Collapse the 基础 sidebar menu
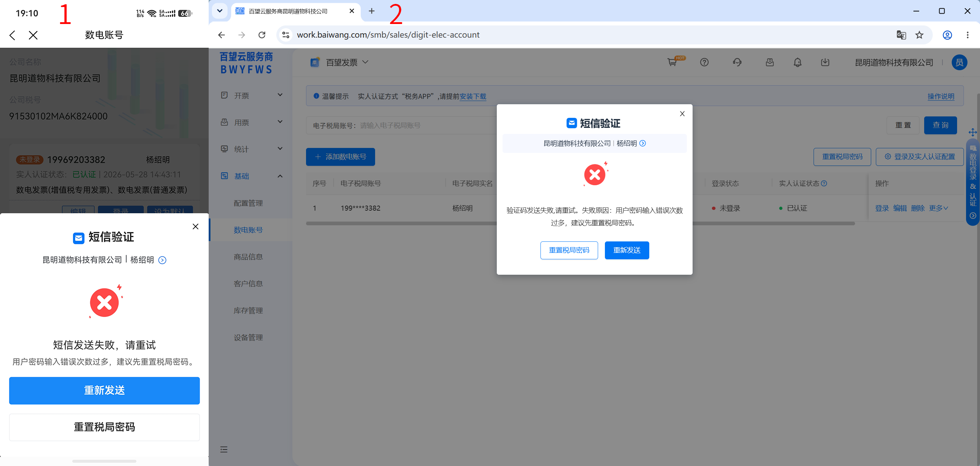Screen dimensions: 980x466 [251, 176]
